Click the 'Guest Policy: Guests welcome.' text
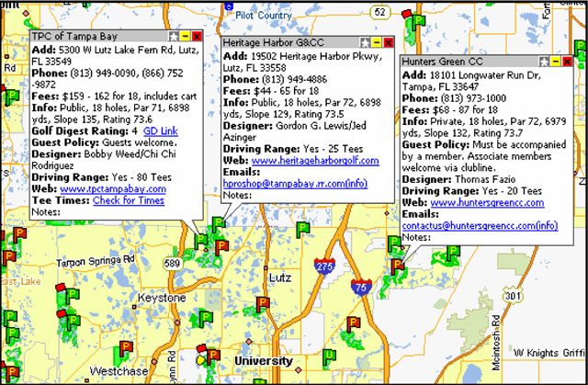This screenshot has height=385, width=588. (x=104, y=142)
